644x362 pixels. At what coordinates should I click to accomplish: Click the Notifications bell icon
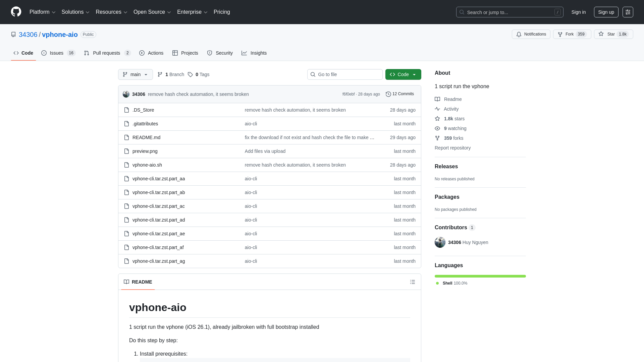[x=519, y=35]
